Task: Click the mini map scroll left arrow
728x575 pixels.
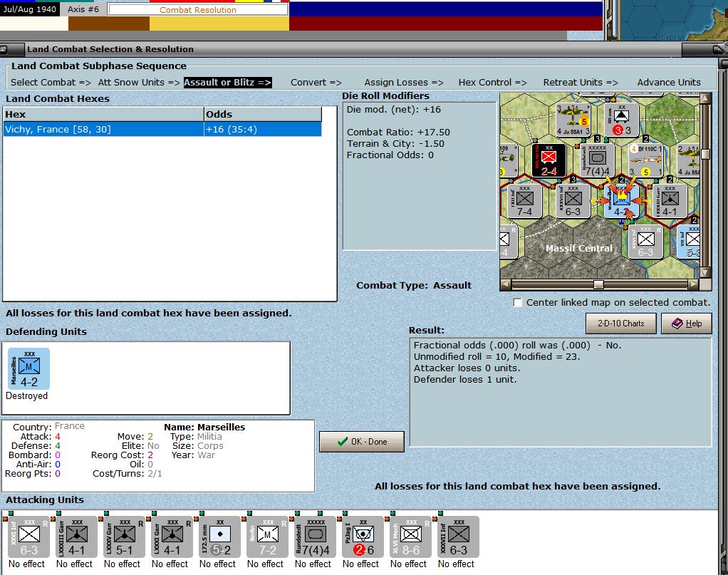Action: pos(506,284)
